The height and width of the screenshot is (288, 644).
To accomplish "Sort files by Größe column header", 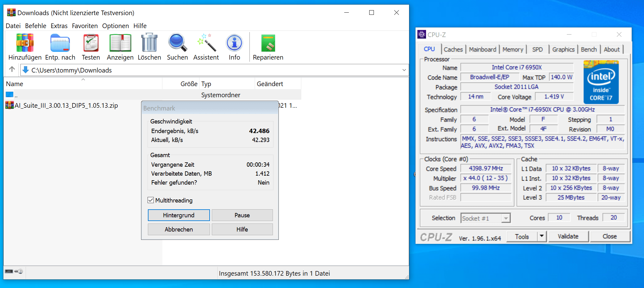I will (x=181, y=84).
